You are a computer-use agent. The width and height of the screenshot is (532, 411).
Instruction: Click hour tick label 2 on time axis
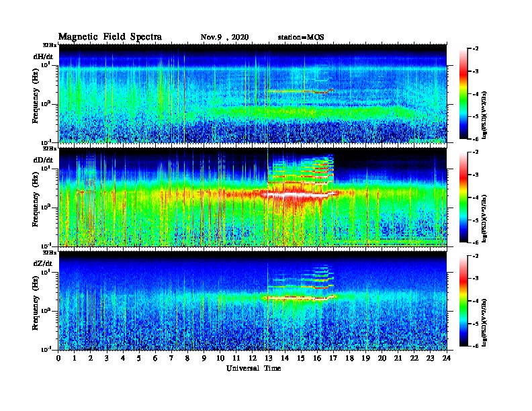coord(91,358)
